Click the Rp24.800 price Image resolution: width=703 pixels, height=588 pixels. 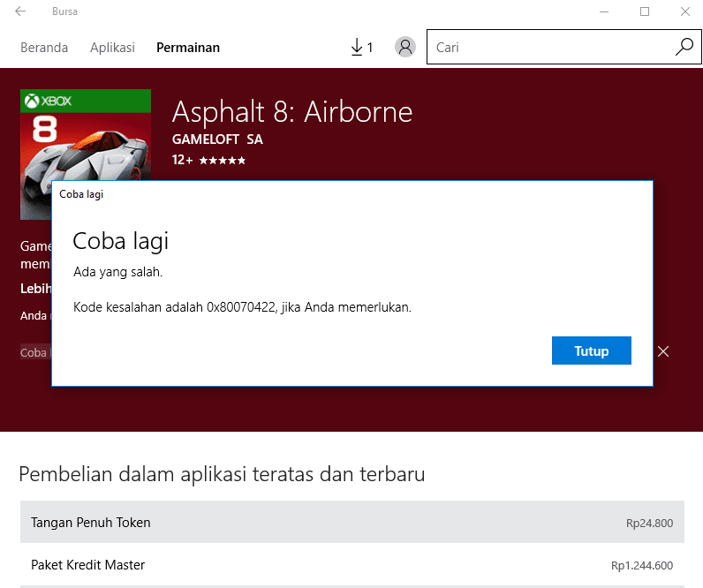[649, 523]
